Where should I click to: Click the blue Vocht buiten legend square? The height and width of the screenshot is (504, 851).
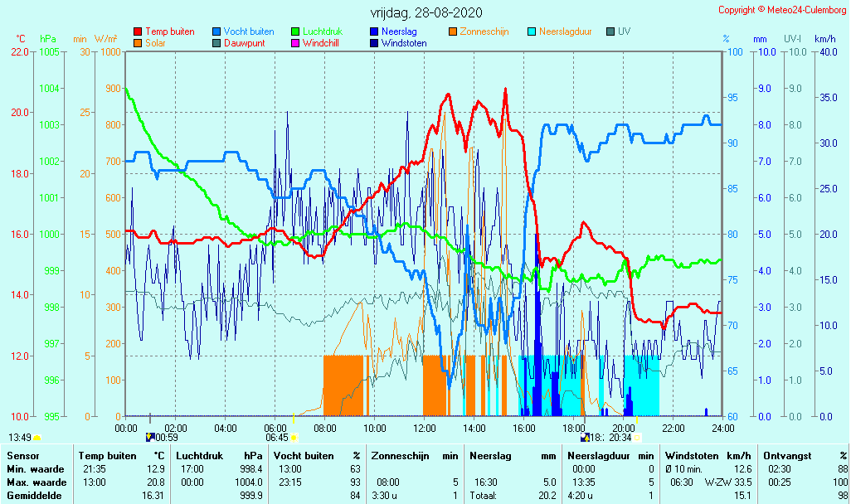coord(216,32)
